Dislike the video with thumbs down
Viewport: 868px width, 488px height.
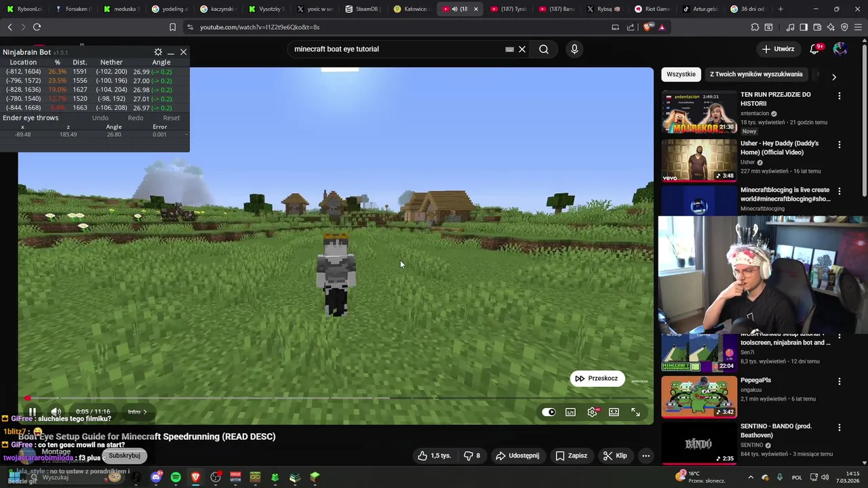[472, 455]
